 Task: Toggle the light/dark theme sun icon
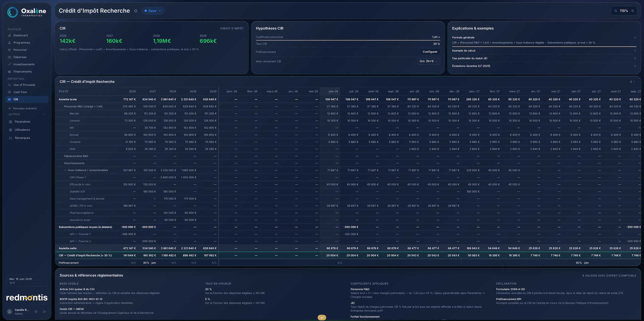[x=36, y=312]
